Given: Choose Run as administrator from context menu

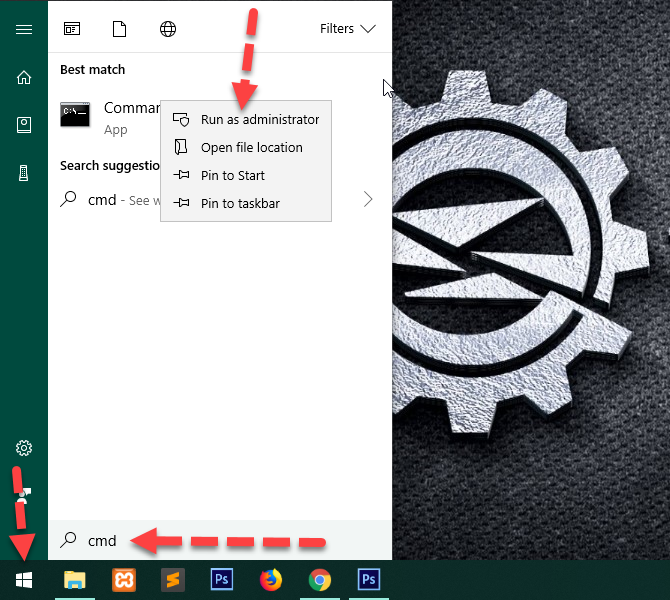Looking at the screenshot, I should coord(259,119).
